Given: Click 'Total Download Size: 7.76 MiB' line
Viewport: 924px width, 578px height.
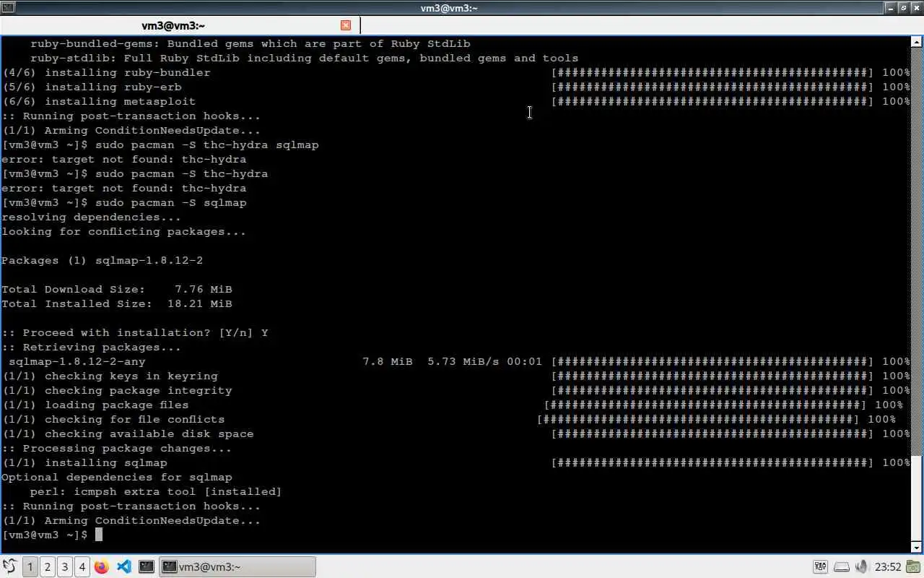Looking at the screenshot, I should (117, 289).
